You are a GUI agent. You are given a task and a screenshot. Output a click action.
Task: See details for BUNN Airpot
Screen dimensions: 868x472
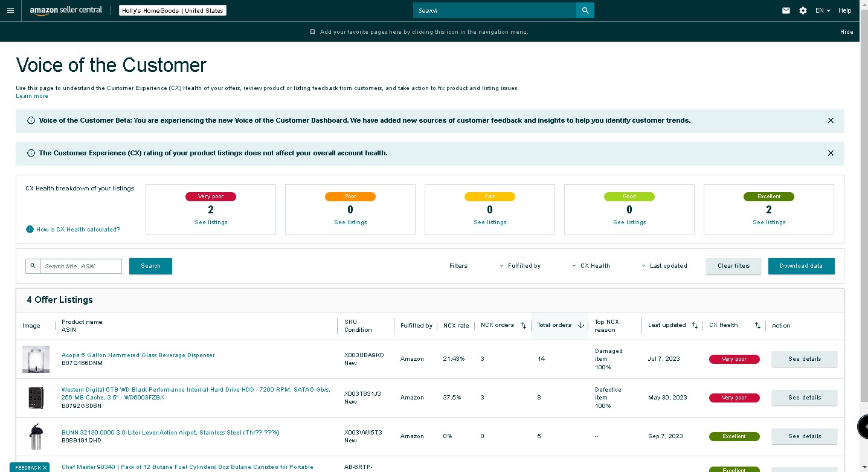coord(805,436)
